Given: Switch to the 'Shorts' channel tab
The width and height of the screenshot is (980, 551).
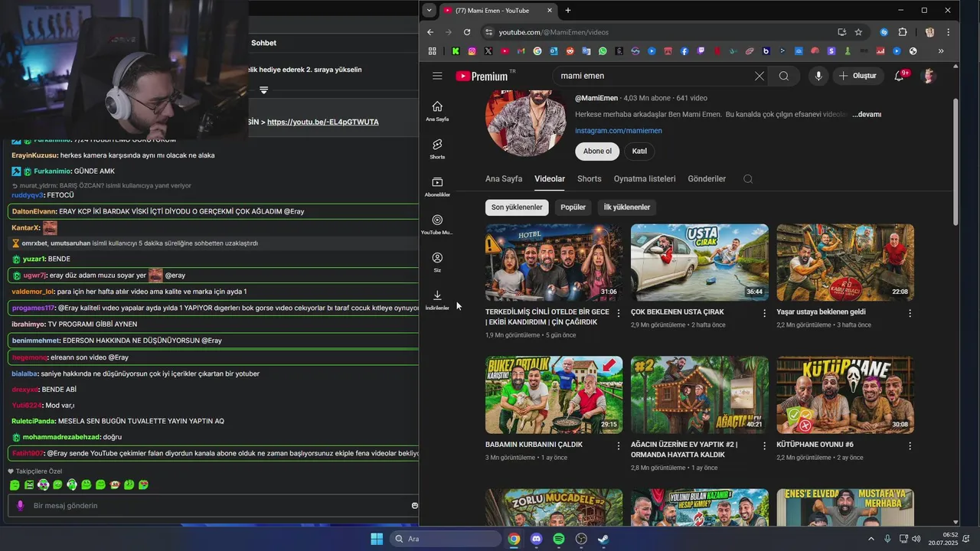Looking at the screenshot, I should 589,179.
